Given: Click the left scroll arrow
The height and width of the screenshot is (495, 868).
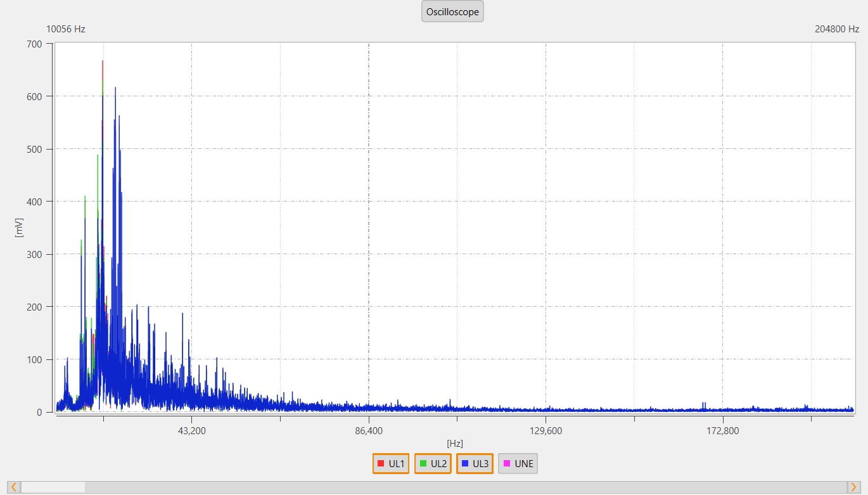Looking at the screenshot, I should (13, 487).
